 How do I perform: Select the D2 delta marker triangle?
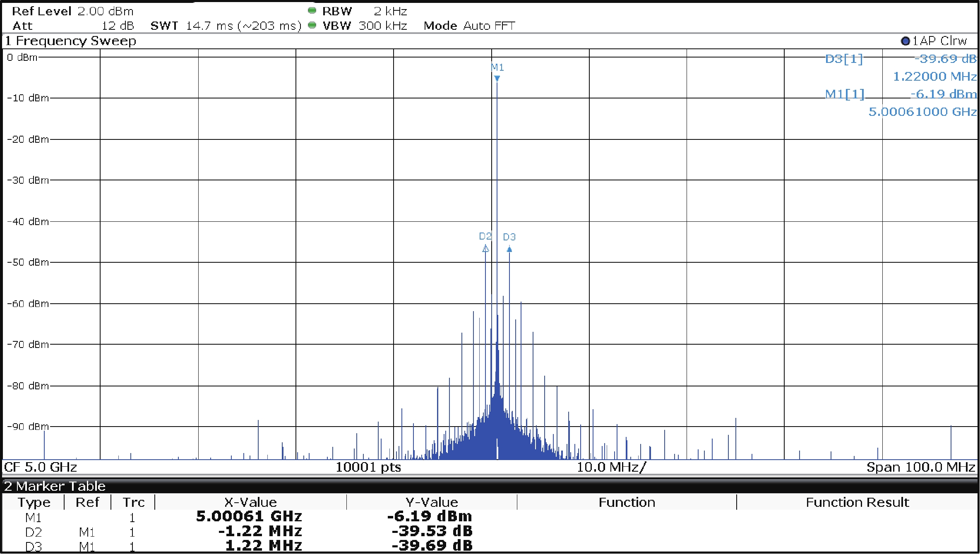tap(485, 249)
